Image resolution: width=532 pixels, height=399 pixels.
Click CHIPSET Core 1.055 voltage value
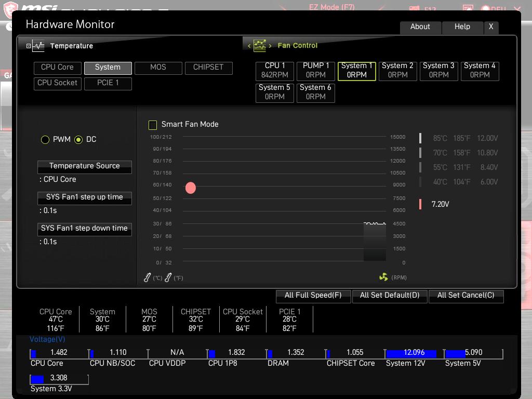[x=355, y=353]
